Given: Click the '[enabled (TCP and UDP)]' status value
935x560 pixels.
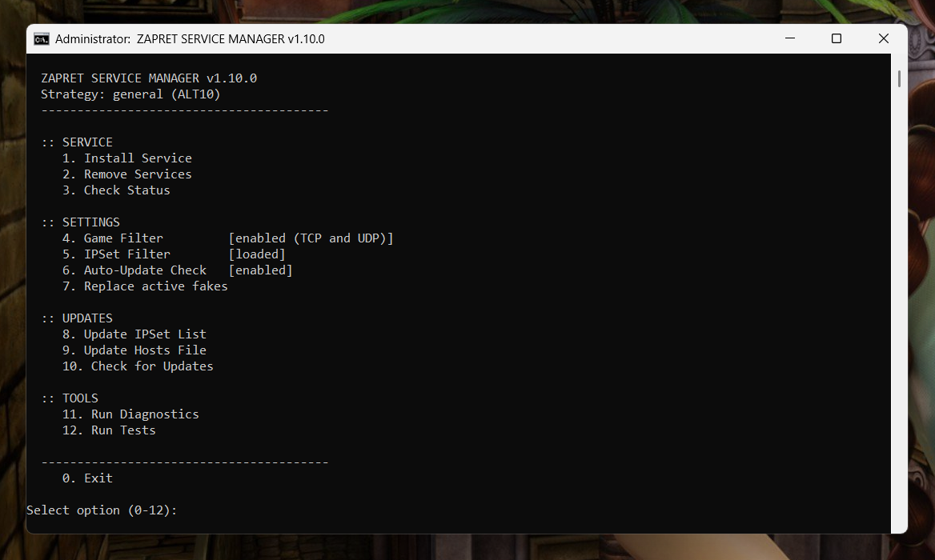Looking at the screenshot, I should [x=311, y=238].
